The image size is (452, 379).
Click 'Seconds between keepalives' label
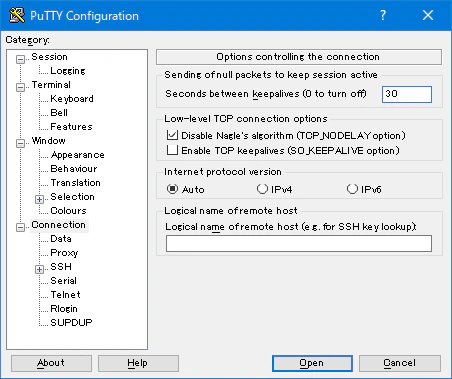coord(266,94)
